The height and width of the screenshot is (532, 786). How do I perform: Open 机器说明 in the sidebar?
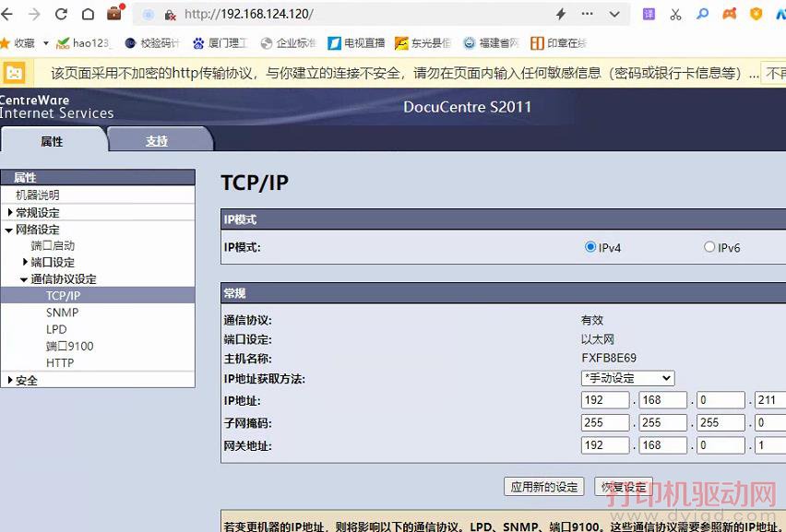pyautogui.click(x=38, y=195)
